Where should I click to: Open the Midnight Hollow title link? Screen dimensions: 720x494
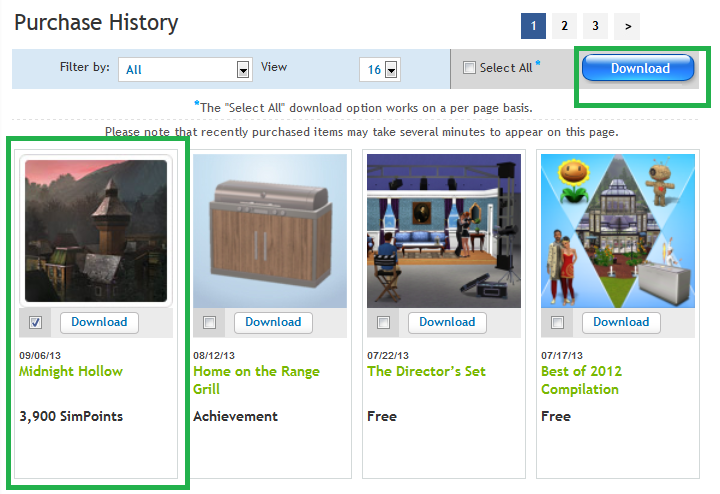pos(71,371)
